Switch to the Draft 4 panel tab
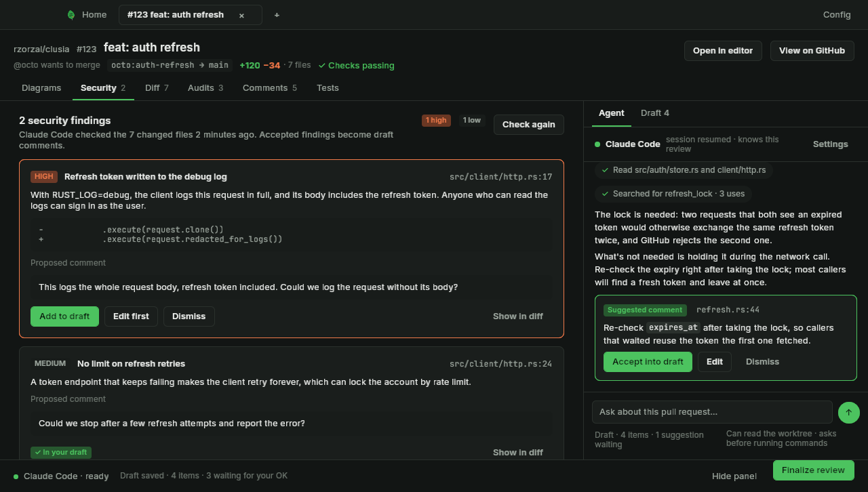Image resolution: width=868 pixels, height=492 pixels. (x=655, y=113)
